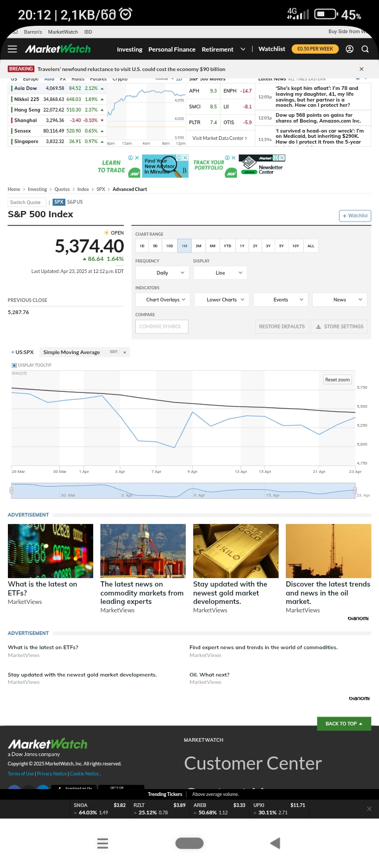
Task: Select the 6M chart range
Action: tap(213, 246)
